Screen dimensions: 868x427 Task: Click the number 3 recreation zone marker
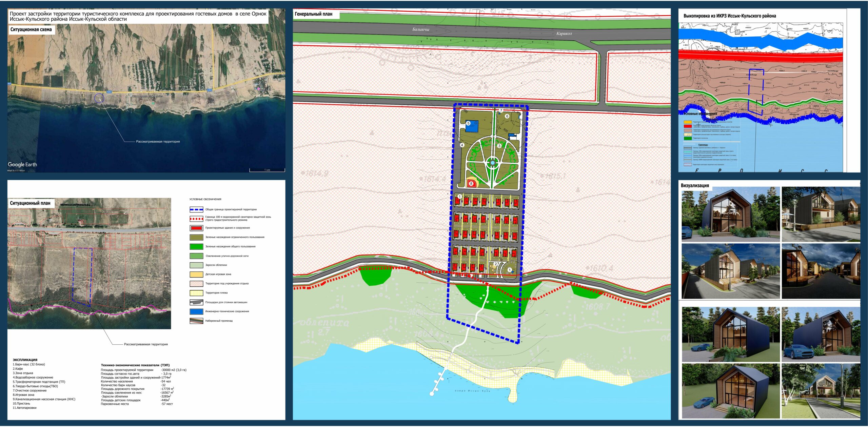(499, 146)
